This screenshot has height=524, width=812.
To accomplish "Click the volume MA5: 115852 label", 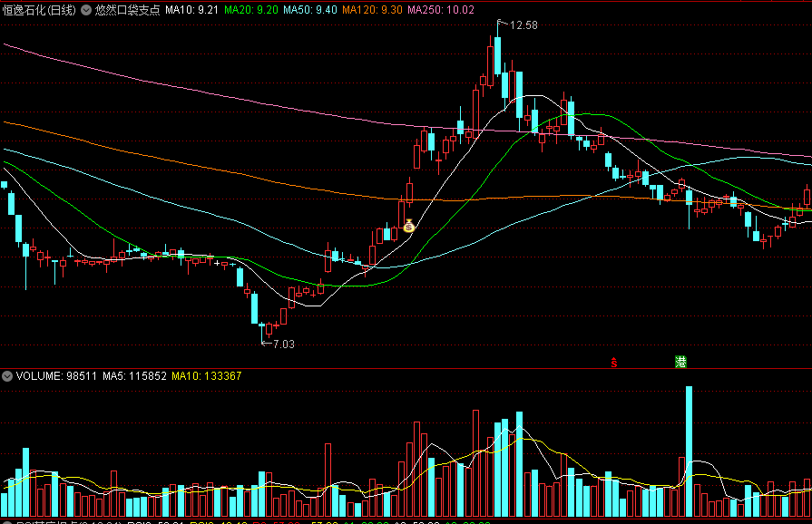I will [134, 376].
